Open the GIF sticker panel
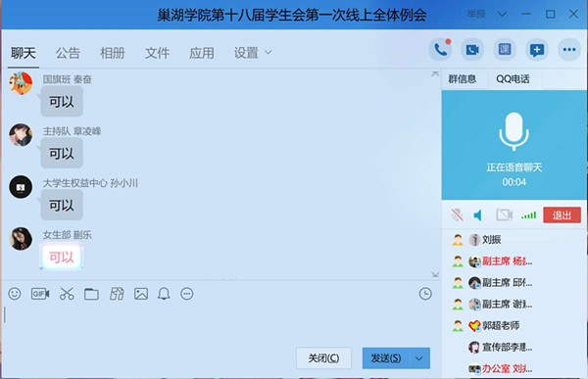588x379 pixels. tap(40, 294)
